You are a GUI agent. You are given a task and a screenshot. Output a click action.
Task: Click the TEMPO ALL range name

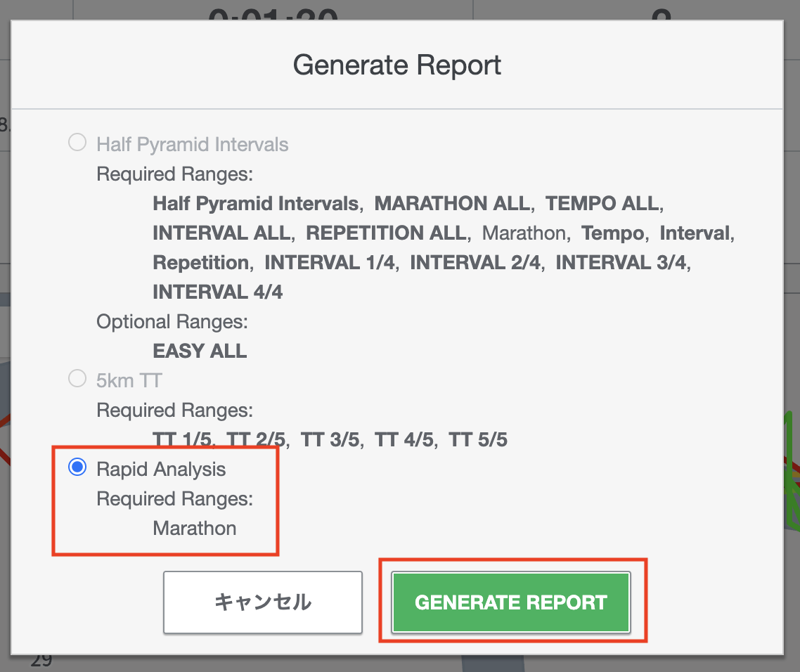602,204
